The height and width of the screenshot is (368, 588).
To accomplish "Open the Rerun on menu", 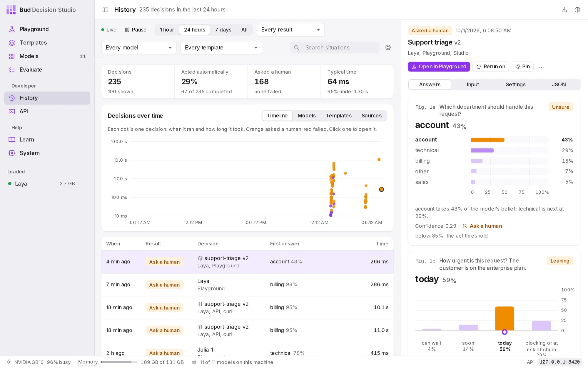I will click(491, 67).
